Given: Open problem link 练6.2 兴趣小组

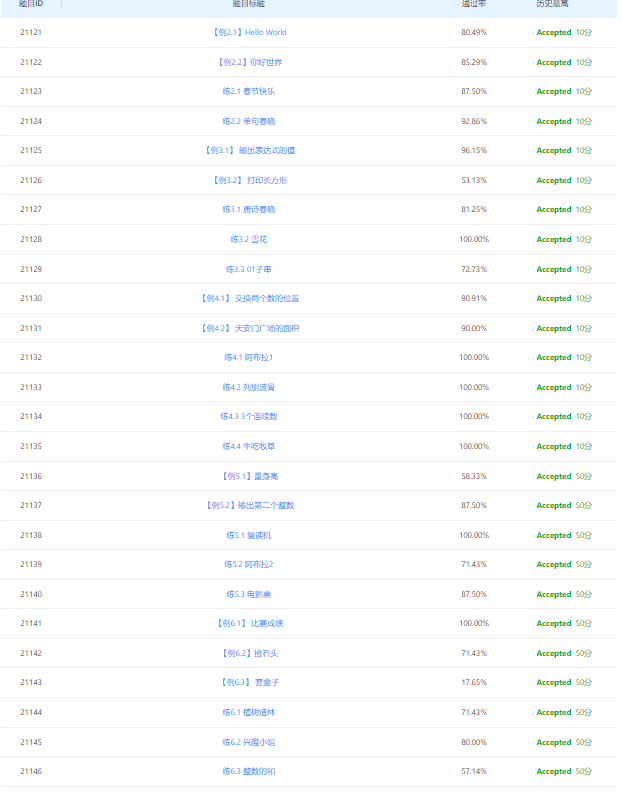Looking at the screenshot, I should coord(249,742).
